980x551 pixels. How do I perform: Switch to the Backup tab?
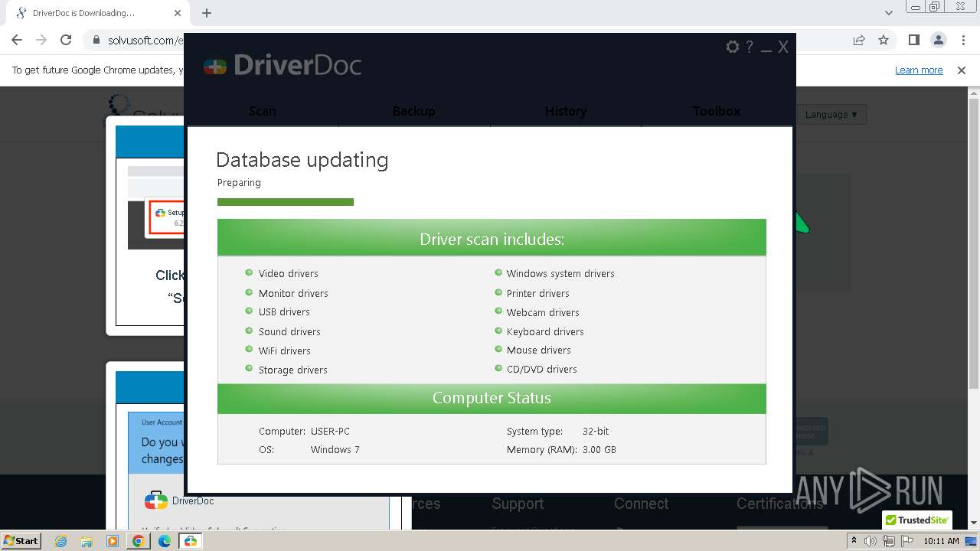(x=413, y=111)
